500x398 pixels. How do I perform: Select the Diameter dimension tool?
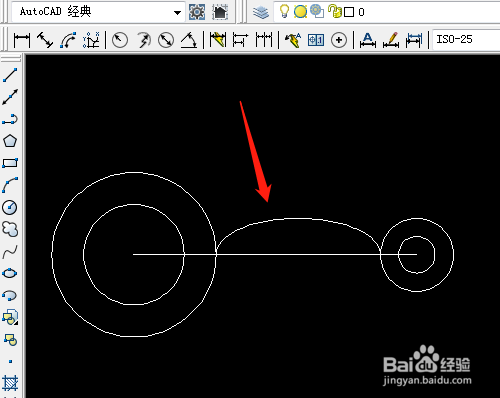click(166, 40)
